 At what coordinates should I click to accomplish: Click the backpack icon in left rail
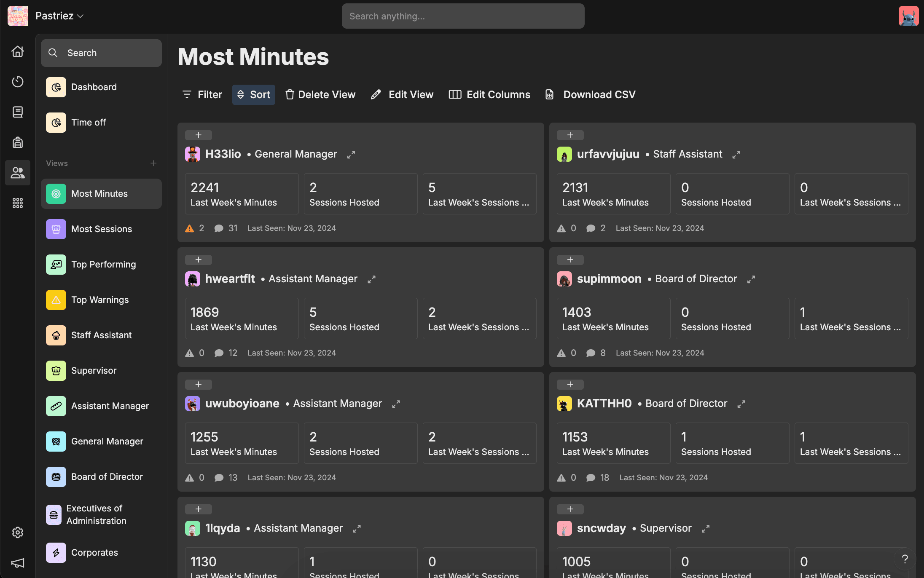(x=17, y=142)
